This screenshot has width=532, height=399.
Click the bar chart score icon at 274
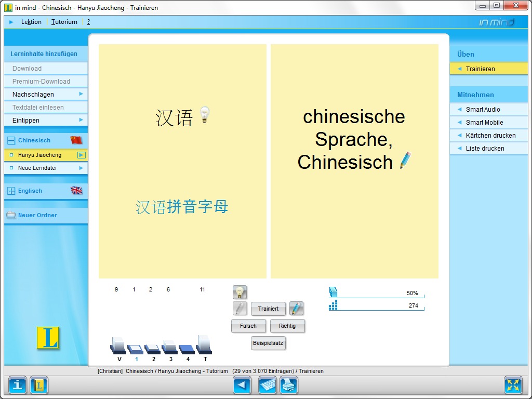click(x=333, y=305)
